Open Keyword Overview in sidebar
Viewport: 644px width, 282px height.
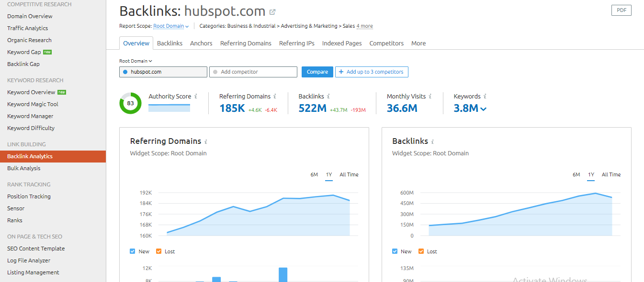pos(31,92)
